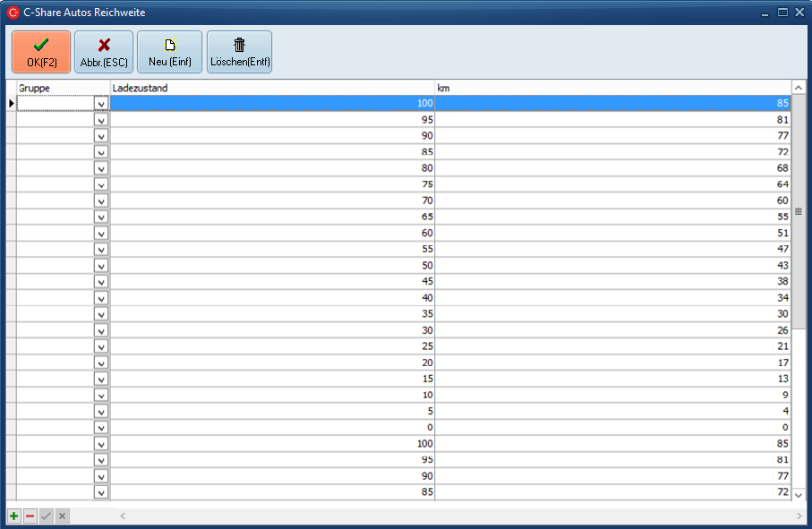Open Gruppe dropdown in first row
The width and height of the screenshot is (812, 529).
(101, 104)
